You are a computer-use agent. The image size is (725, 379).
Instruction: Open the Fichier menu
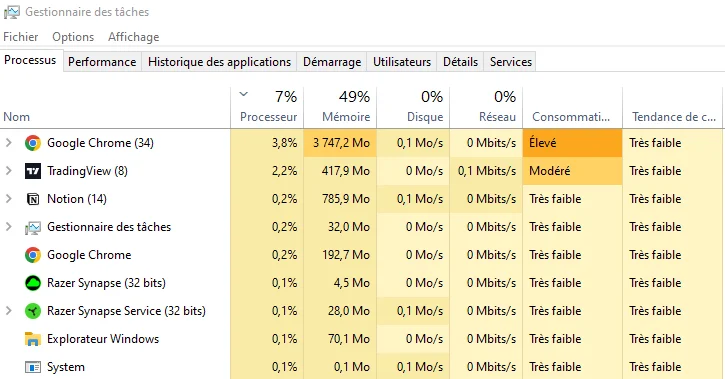(x=21, y=37)
